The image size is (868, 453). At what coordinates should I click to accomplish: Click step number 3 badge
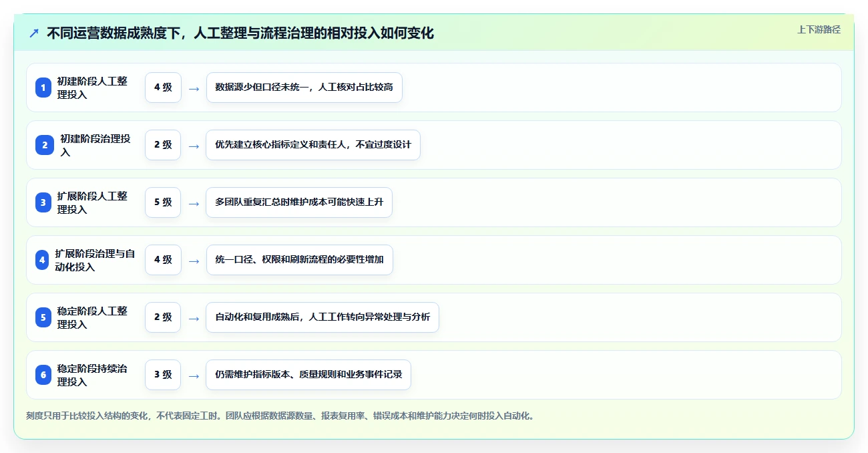[43, 202]
